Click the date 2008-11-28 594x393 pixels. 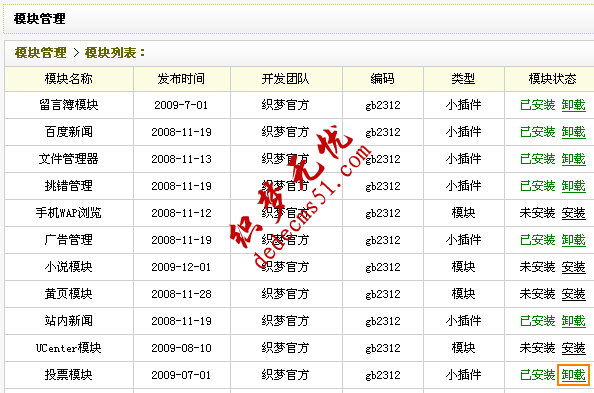181,294
